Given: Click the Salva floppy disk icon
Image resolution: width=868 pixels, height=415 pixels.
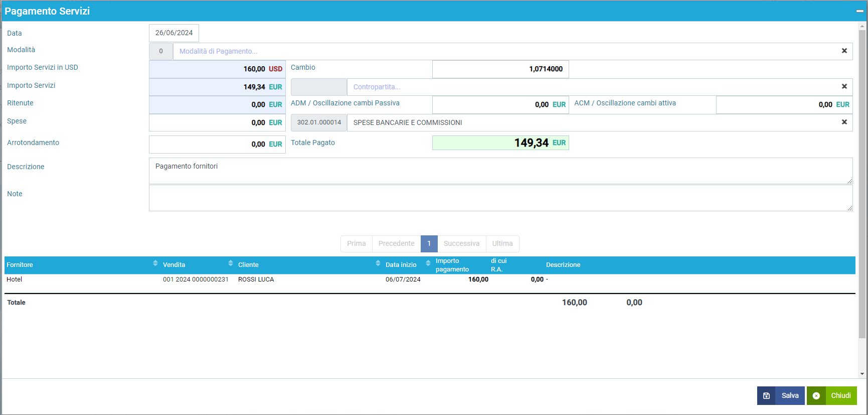Looking at the screenshot, I should [766, 395].
